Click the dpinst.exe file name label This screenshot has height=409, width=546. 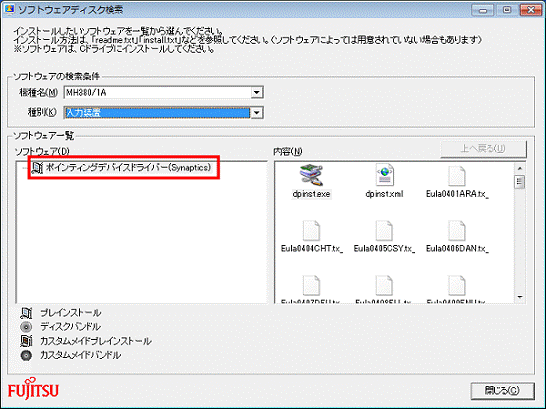(311, 194)
